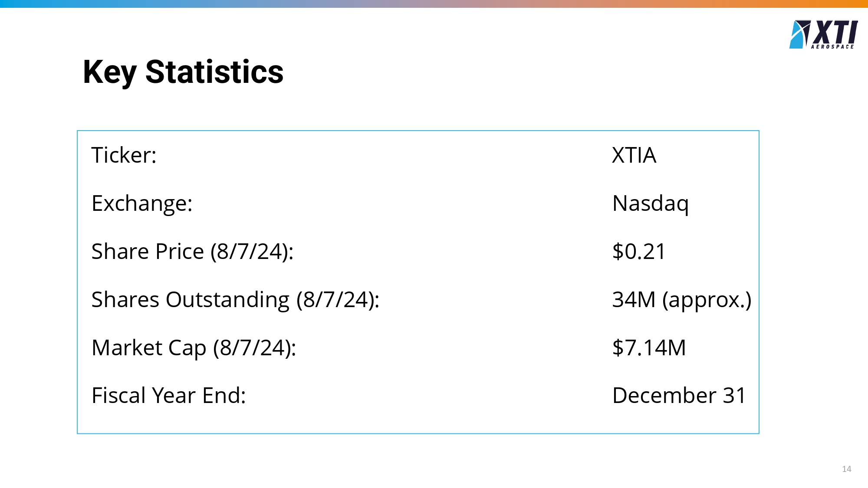The width and height of the screenshot is (868, 488).
Task: Click the small AEROSPACE text under logo
Action: point(832,47)
